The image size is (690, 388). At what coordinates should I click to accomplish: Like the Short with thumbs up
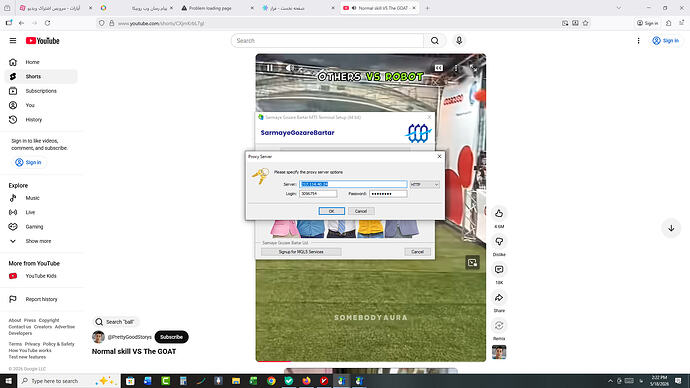pos(499,213)
